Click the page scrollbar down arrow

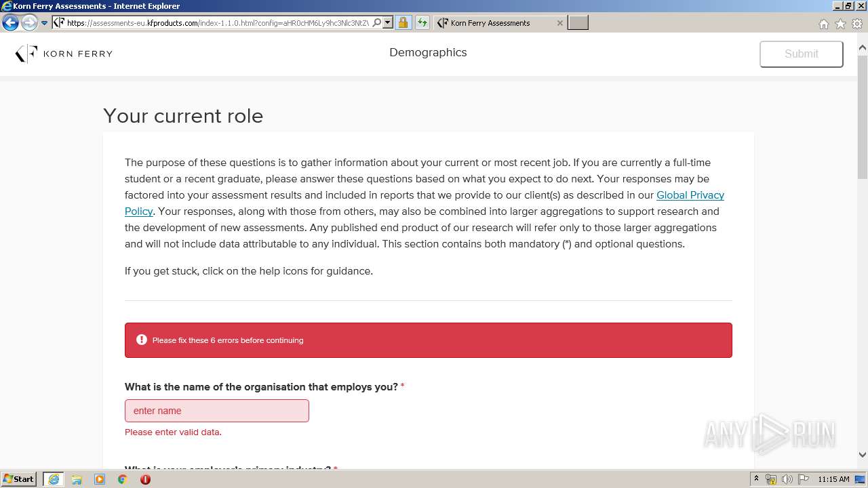tap(863, 455)
